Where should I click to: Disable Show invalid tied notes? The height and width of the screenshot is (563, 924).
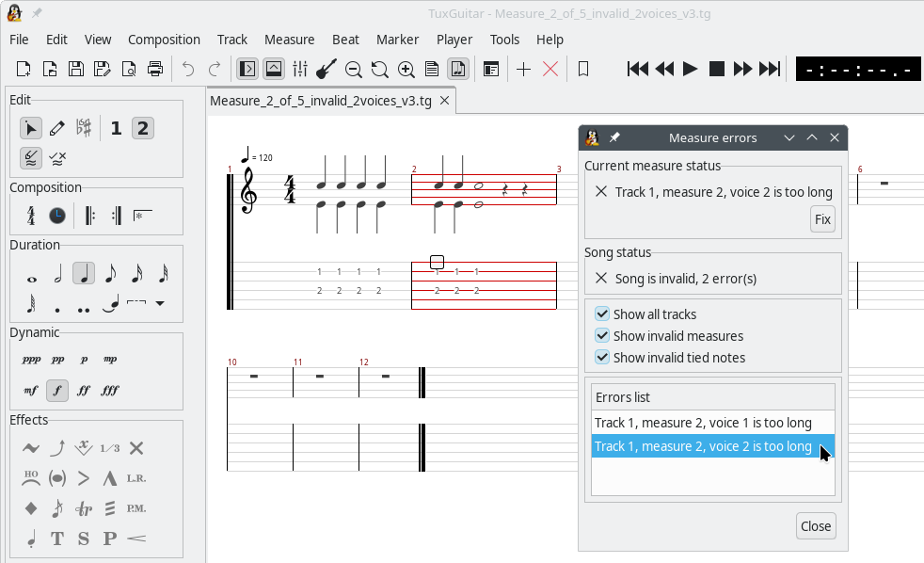(x=602, y=357)
